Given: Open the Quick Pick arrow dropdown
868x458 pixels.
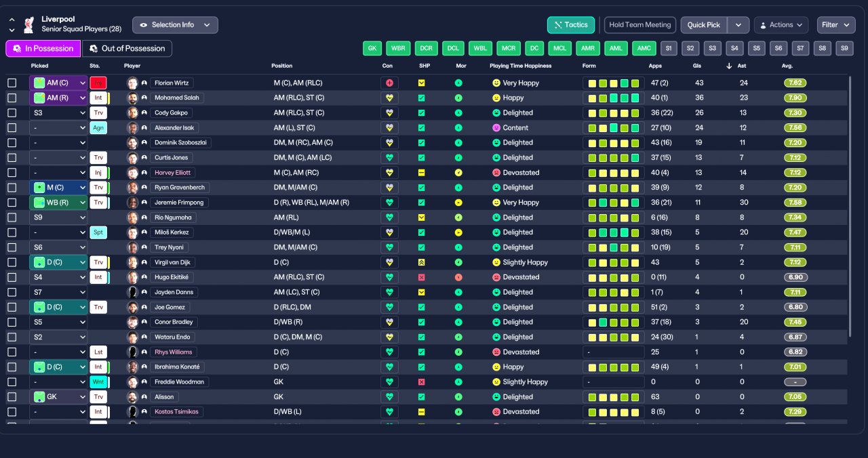Looking at the screenshot, I should click(738, 25).
